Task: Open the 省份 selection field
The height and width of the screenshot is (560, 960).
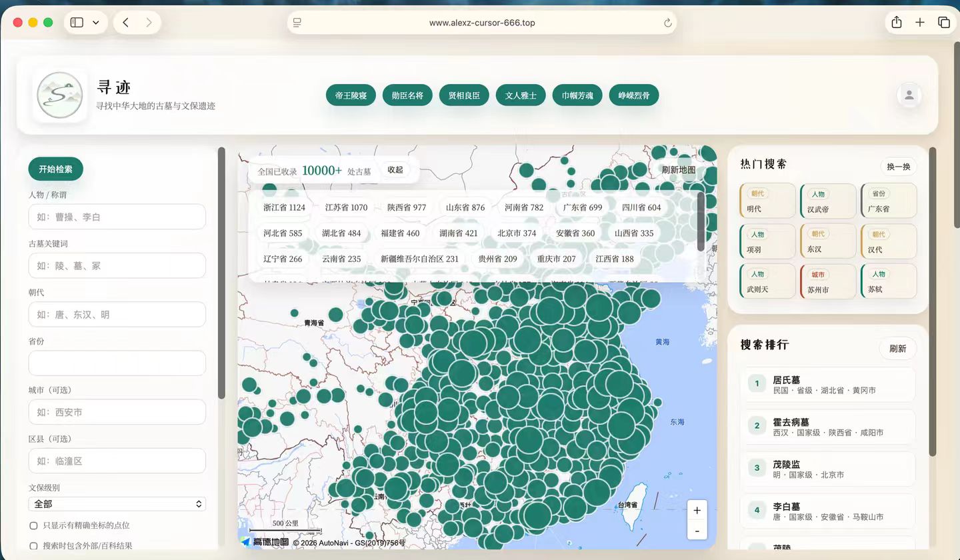Action: pyautogui.click(x=117, y=363)
